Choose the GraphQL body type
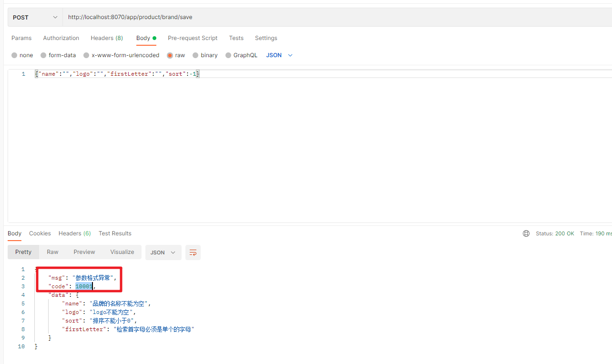This screenshot has width=612, height=364. click(x=241, y=55)
